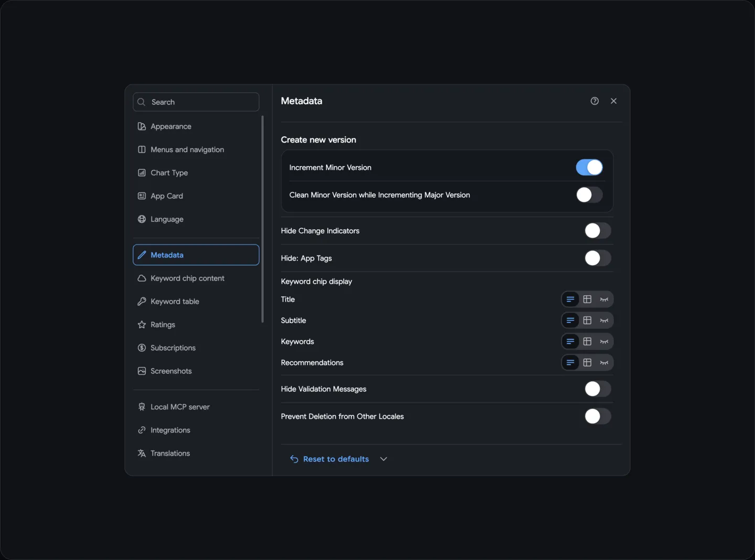Screen dimensions: 755x560
Task: Select list display icon for Title
Action: pyautogui.click(x=570, y=299)
